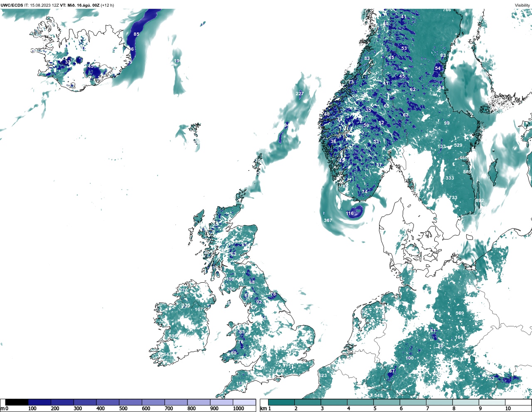Image resolution: width=532 pixels, height=412 pixels.
Task: Click the 'Visibility' title label
Action: click(522, 5)
